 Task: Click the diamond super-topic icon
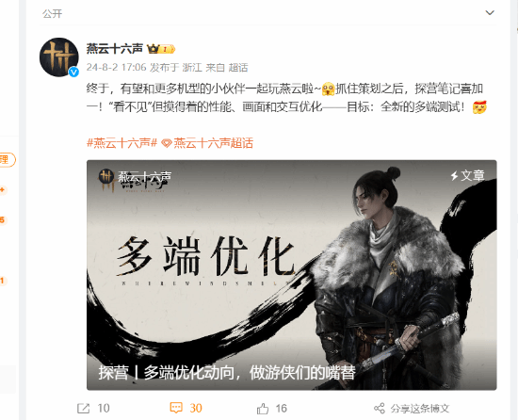pyautogui.click(x=167, y=143)
